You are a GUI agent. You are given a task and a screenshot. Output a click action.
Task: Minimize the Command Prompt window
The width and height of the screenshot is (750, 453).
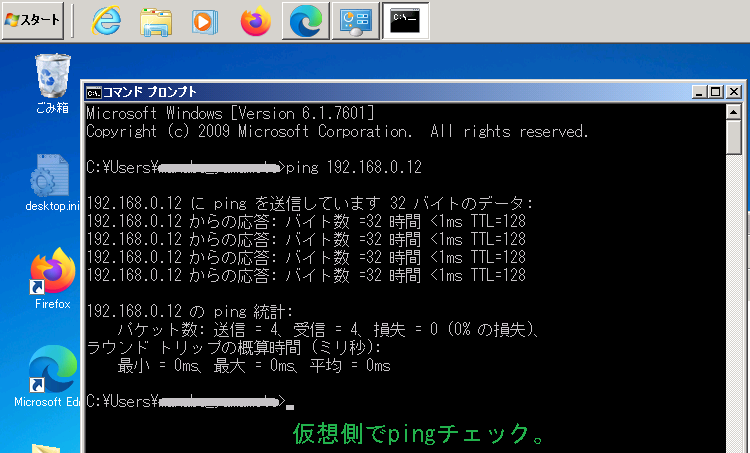click(x=699, y=91)
